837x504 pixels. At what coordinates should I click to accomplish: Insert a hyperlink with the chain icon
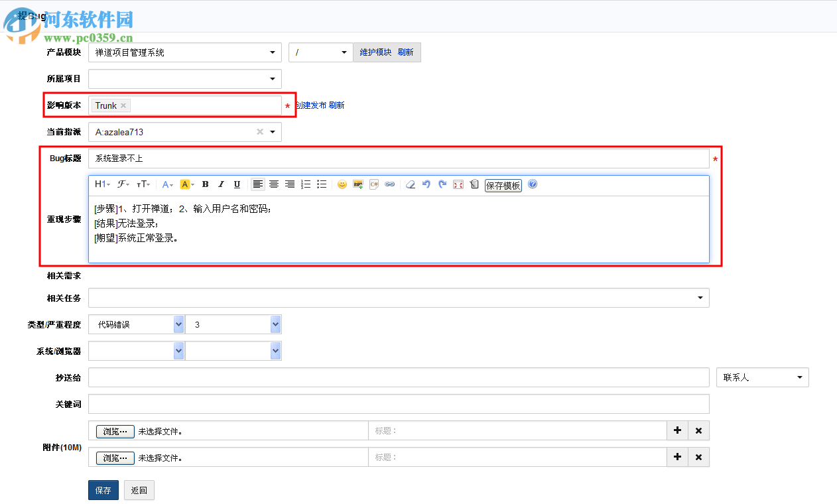(x=390, y=184)
